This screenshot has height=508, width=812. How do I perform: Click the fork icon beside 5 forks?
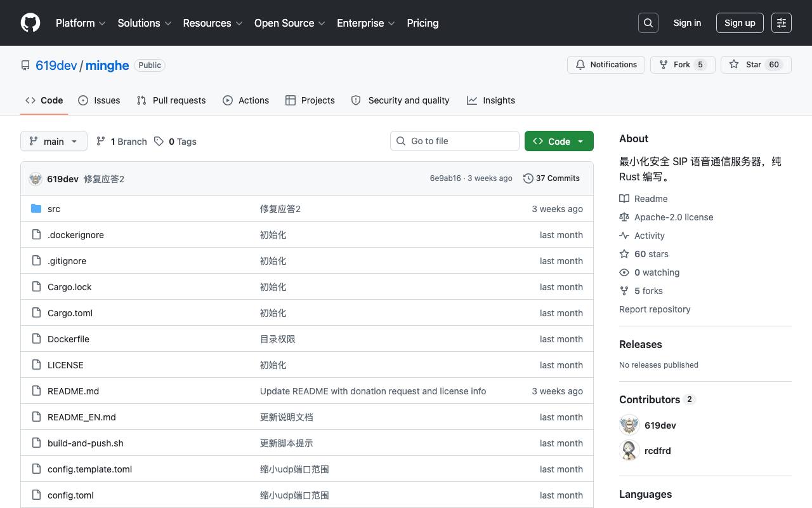click(x=624, y=291)
